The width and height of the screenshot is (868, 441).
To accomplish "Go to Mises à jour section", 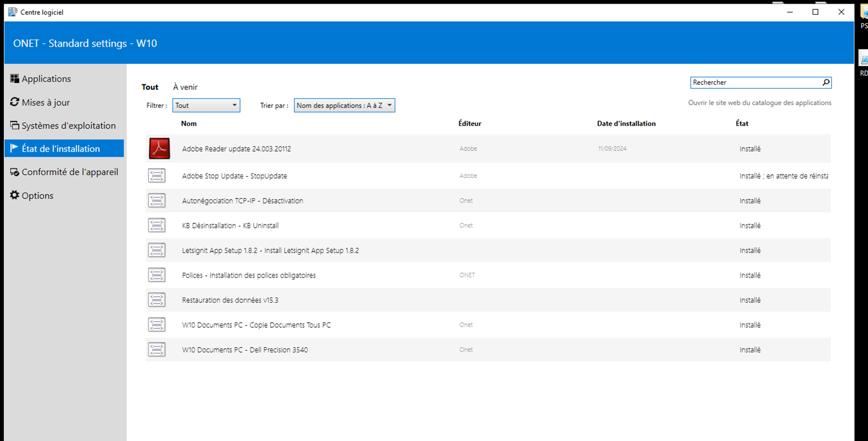I will click(x=46, y=102).
